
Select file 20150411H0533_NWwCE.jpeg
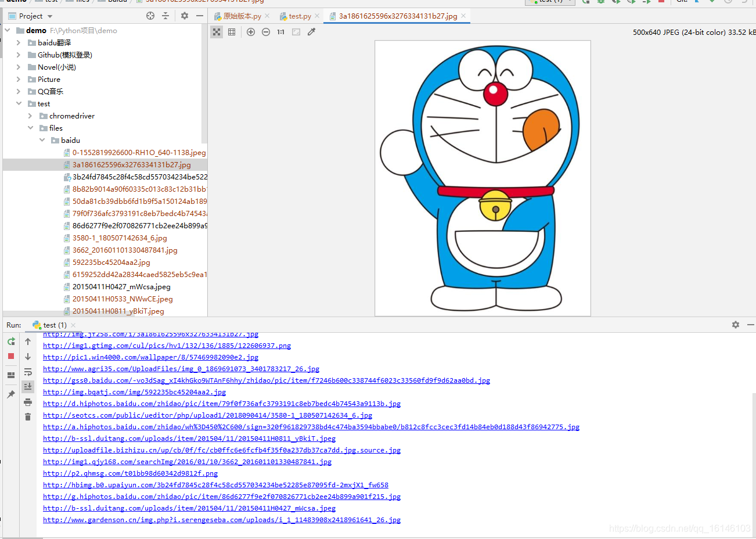click(123, 299)
